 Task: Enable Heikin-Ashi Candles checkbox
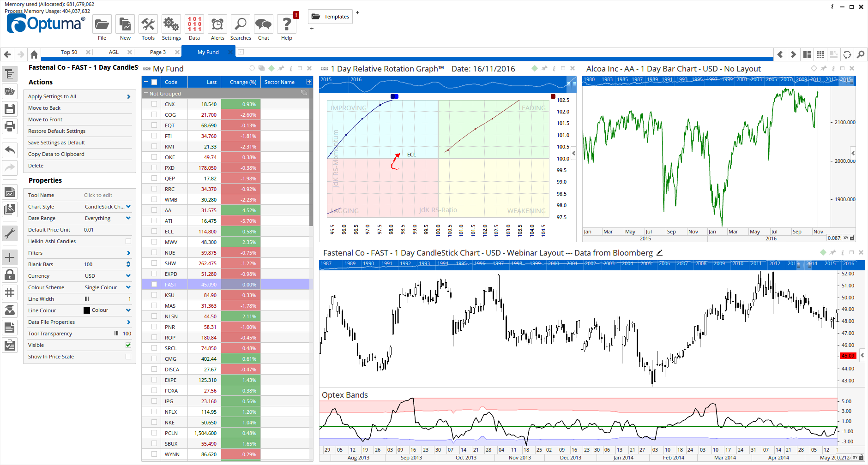point(128,241)
